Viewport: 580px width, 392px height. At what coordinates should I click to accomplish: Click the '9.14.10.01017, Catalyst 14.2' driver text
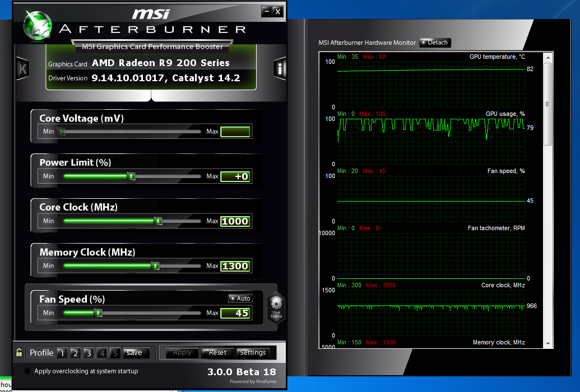166,78
